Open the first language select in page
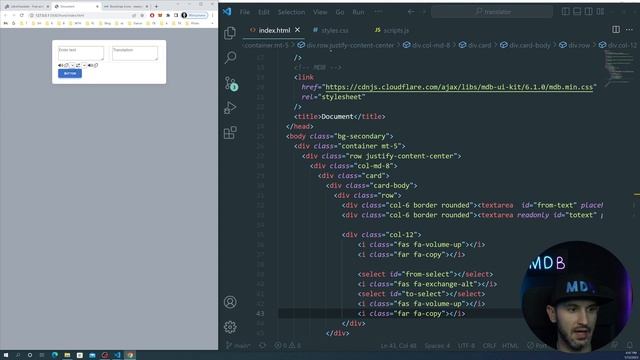The height and width of the screenshot is (360, 640). pyautogui.click(x=72, y=65)
